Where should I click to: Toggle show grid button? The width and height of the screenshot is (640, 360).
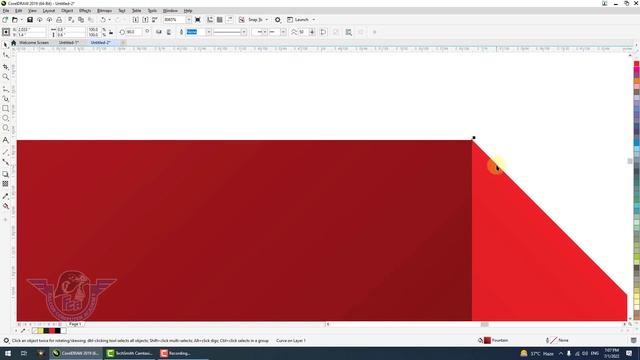[x=220, y=20]
